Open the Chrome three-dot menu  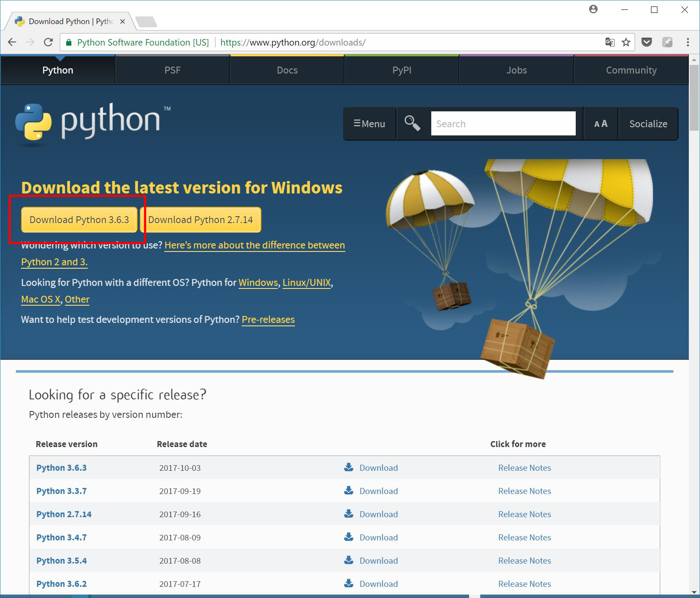click(688, 42)
